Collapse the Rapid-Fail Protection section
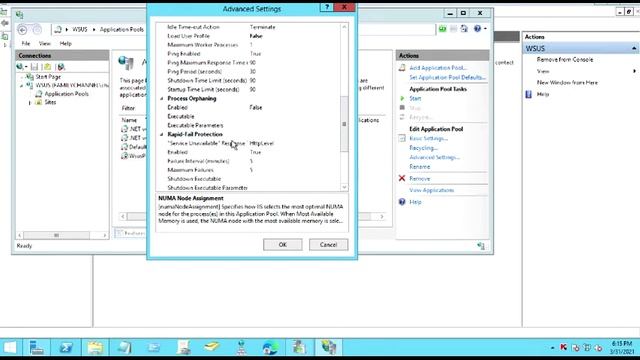 coord(162,134)
